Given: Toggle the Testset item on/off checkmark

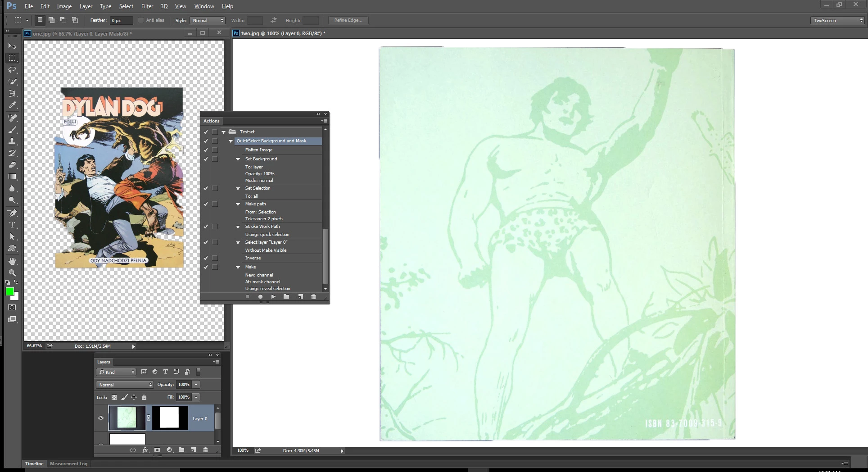Looking at the screenshot, I should click(x=206, y=132).
